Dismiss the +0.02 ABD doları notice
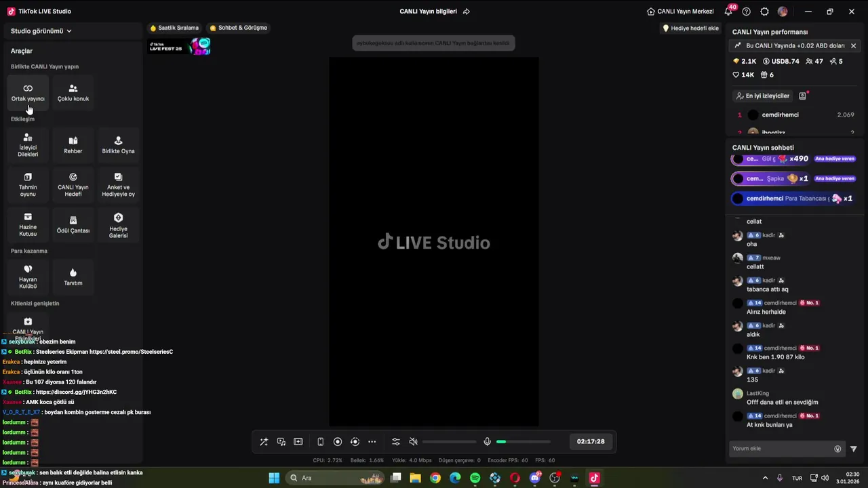 point(853,46)
